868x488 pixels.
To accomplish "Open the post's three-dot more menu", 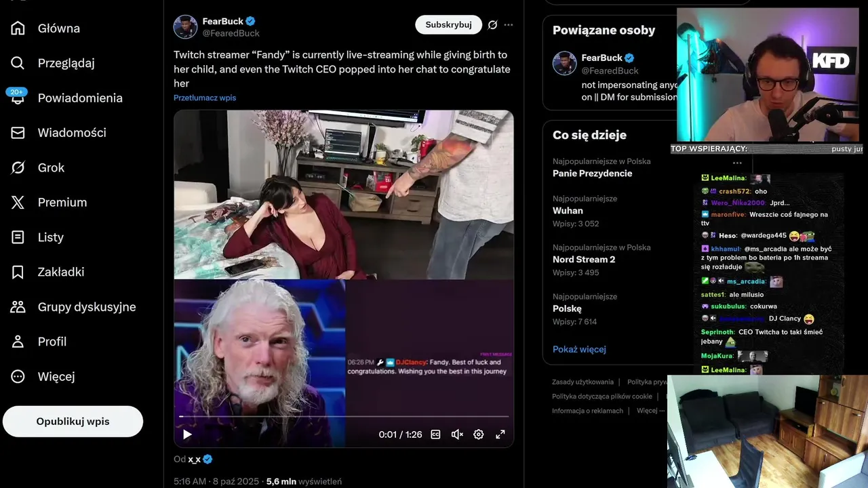I will pyautogui.click(x=509, y=25).
